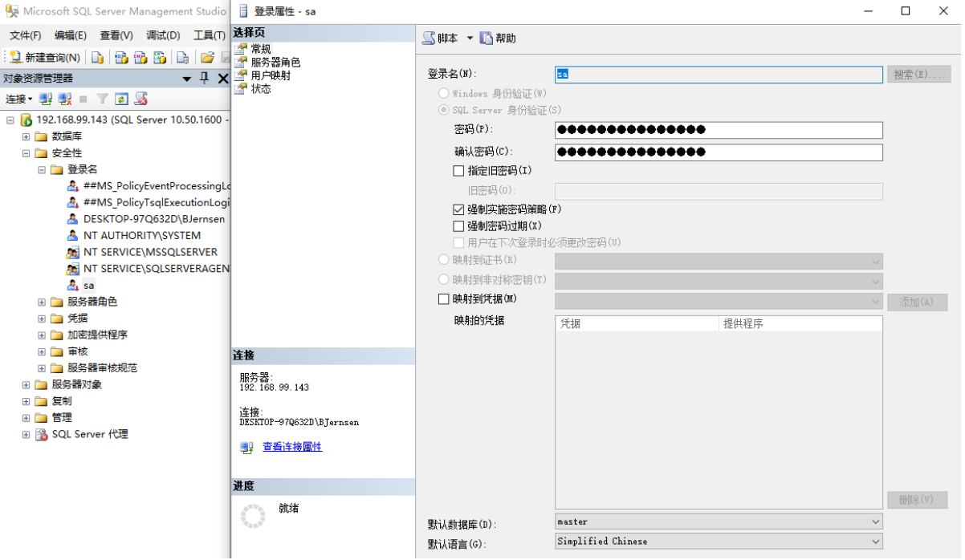The height and width of the screenshot is (560, 965).
Task: Click the 数据库 folder icon
Action: 42,136
